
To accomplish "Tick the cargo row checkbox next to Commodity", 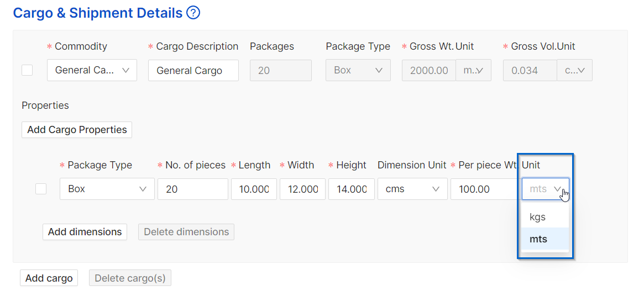I will [x=28, y=70].
